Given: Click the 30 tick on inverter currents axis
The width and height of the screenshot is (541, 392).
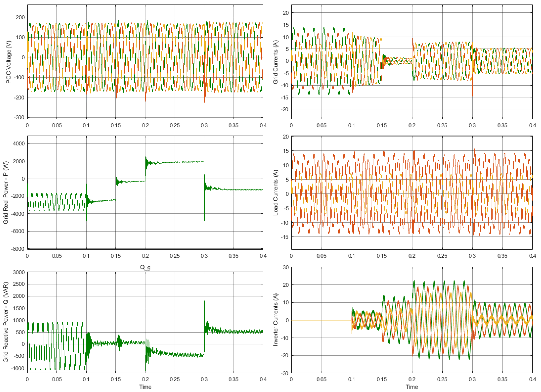Looking at the screenshot, I should pyautogui.click(x=286, y=267).
